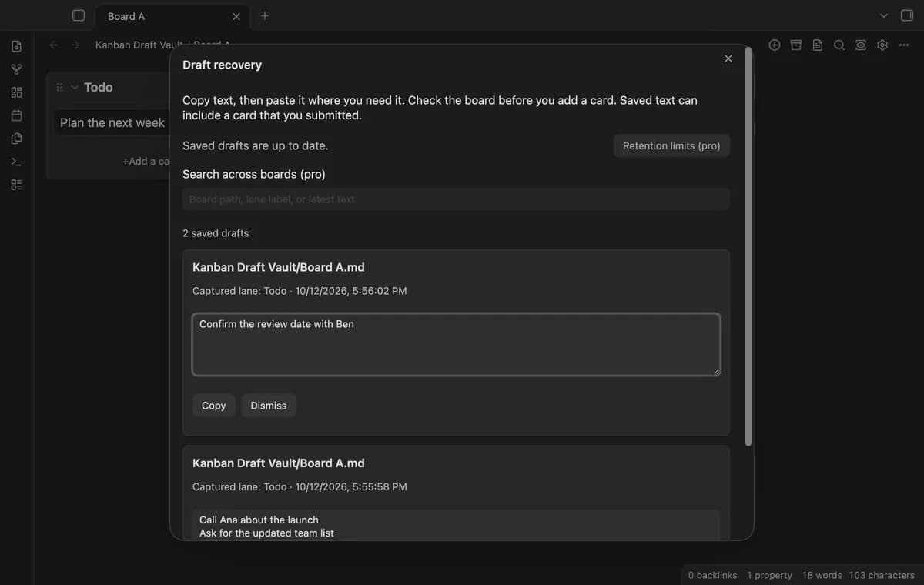Open board as markdown document icon

[818, 45]
